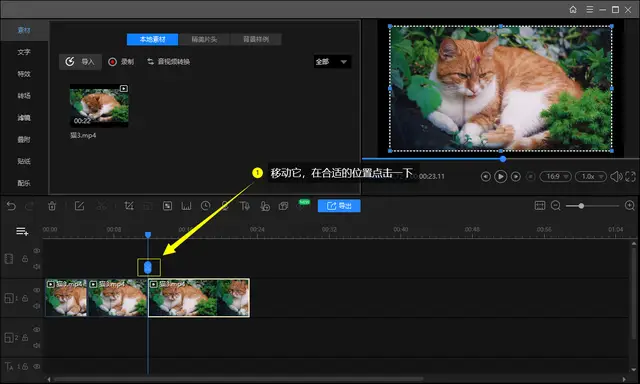
Task: Click the 录制 record button
Action: coord(121,62)
